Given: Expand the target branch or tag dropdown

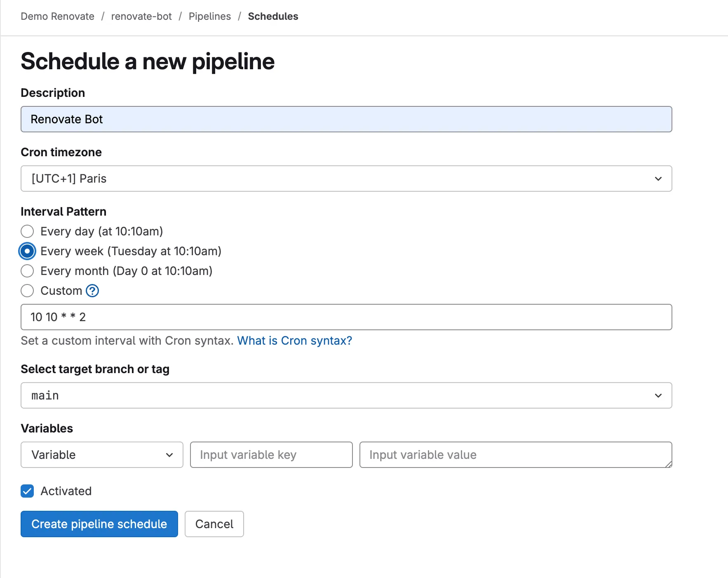Looking at the screenshot, I should [x=346, y=395].
